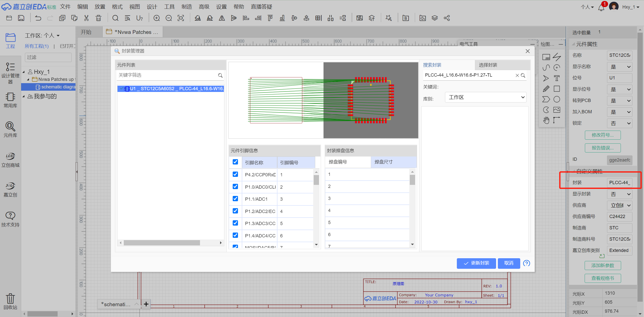Toggle the header select-all pin checkbox
Screen dimensions: 644x317
click(x=235, y=162)
